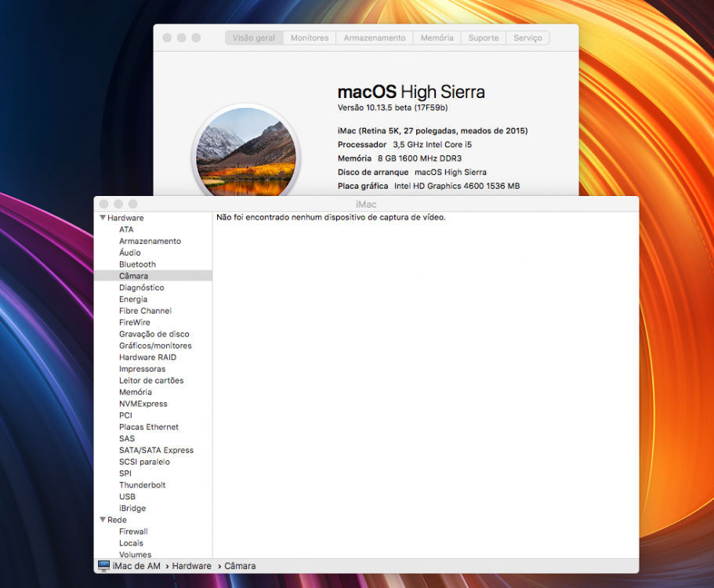Screen dimensions: 714x588
Task: Click the Hardware section header label
Action: point(125,218)
